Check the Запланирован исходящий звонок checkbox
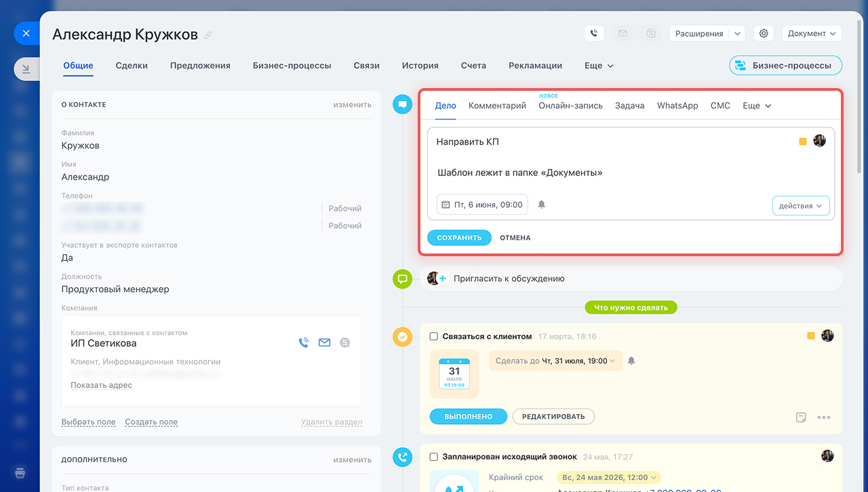This screenshot has width=868, height=492. pos(434,457)
